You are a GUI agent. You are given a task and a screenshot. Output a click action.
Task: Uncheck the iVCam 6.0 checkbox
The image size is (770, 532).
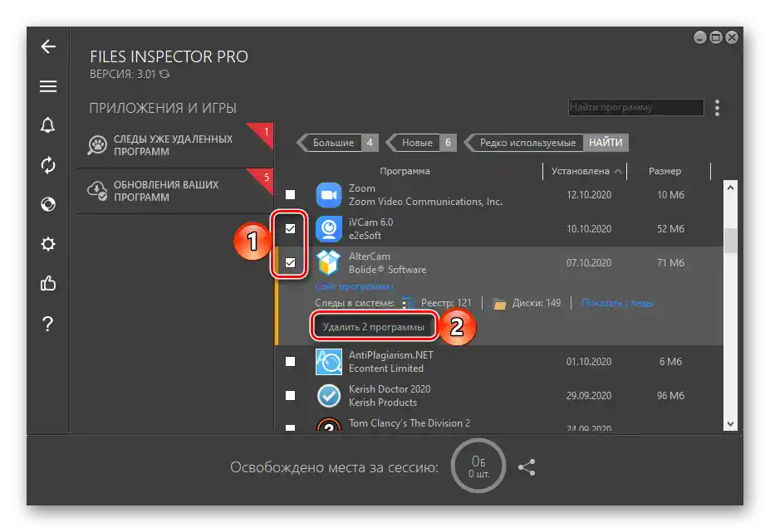point(290,229)
